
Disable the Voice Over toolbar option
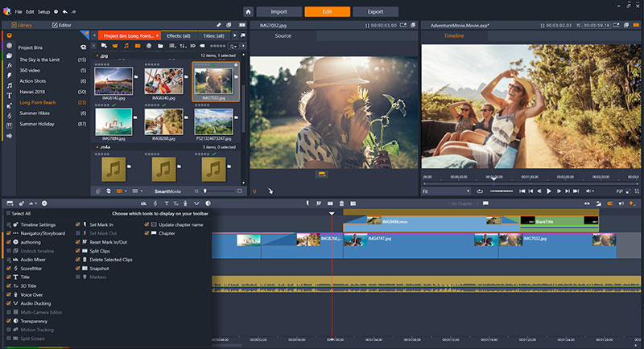(x=9, y=294)
